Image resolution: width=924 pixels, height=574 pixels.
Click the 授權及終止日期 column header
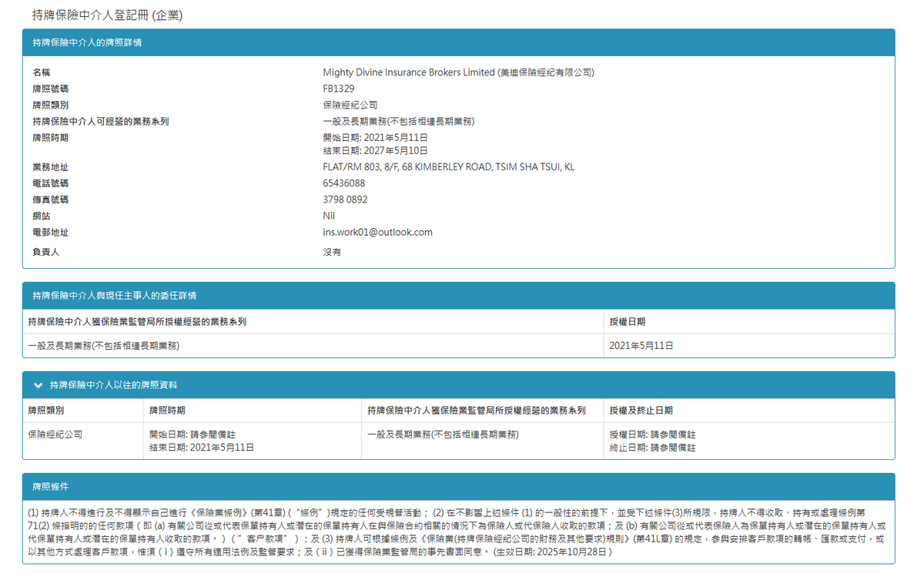tap(641, 411)
